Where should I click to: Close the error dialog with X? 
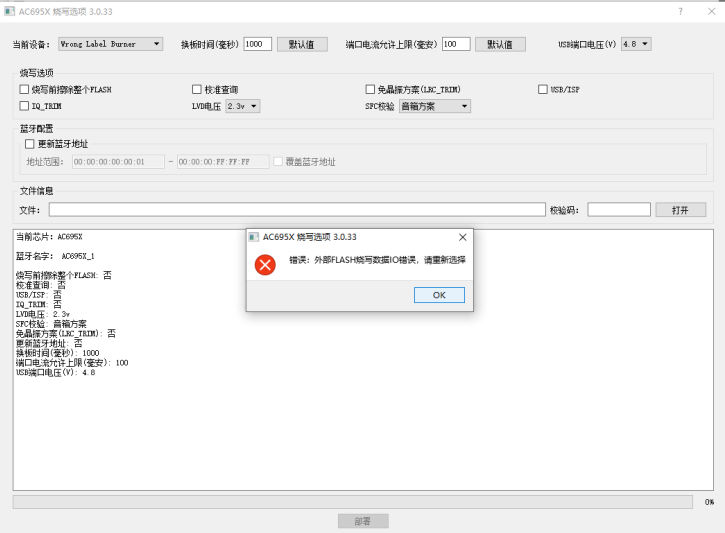point(462,237)
